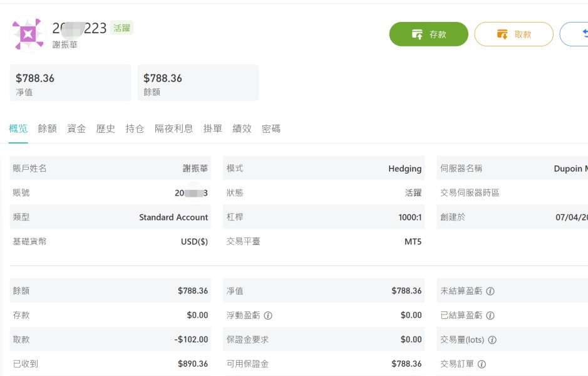Click the $788.36 淨值 summary card
The width and height of the screenshot is (588, 376).
70,83
